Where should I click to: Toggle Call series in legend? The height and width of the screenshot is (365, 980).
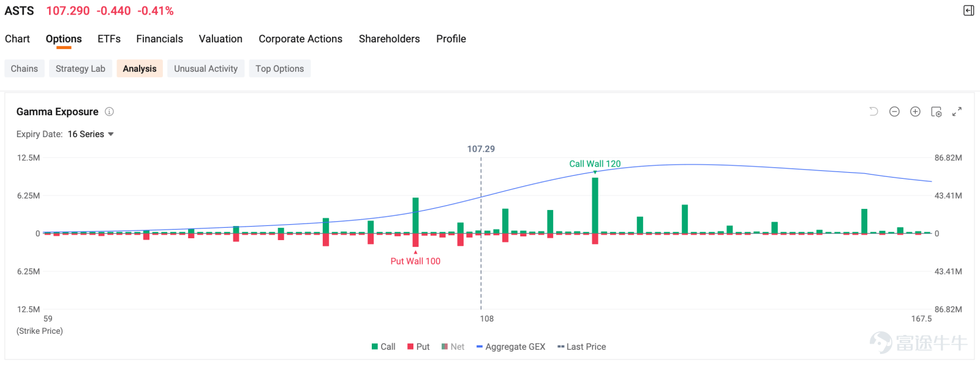point(383,347)
